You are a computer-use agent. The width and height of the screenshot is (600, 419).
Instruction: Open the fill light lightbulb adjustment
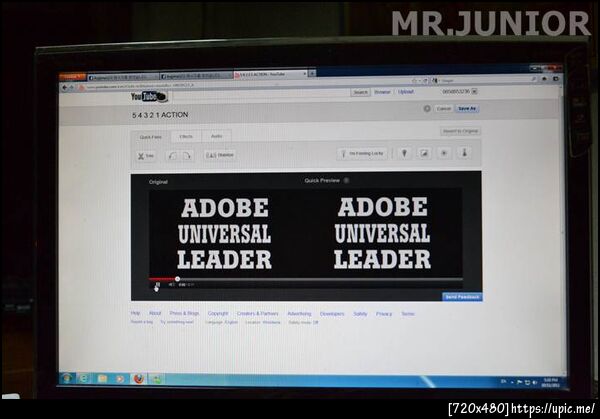tap(404, 153)
